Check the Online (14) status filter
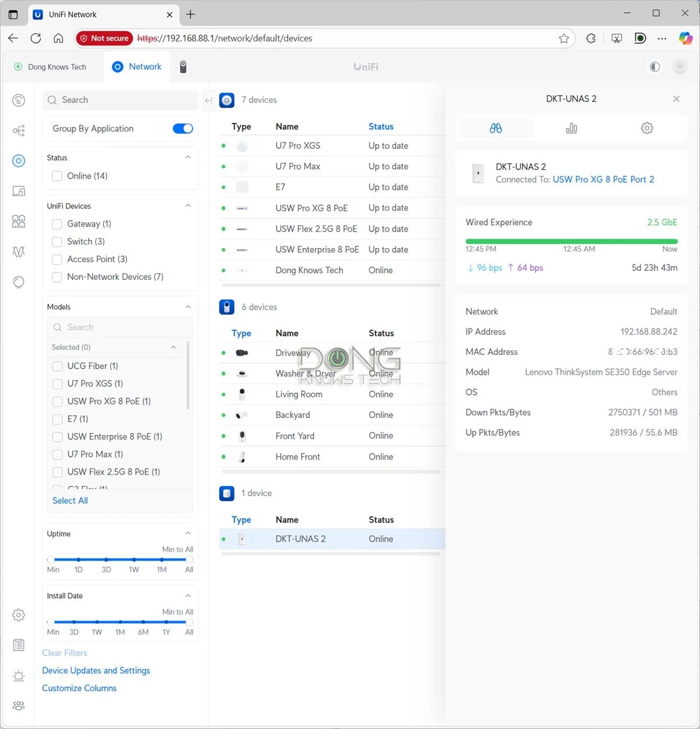Image resolution: width=700 pixels, height=729 pixels. tap(57, 176)
